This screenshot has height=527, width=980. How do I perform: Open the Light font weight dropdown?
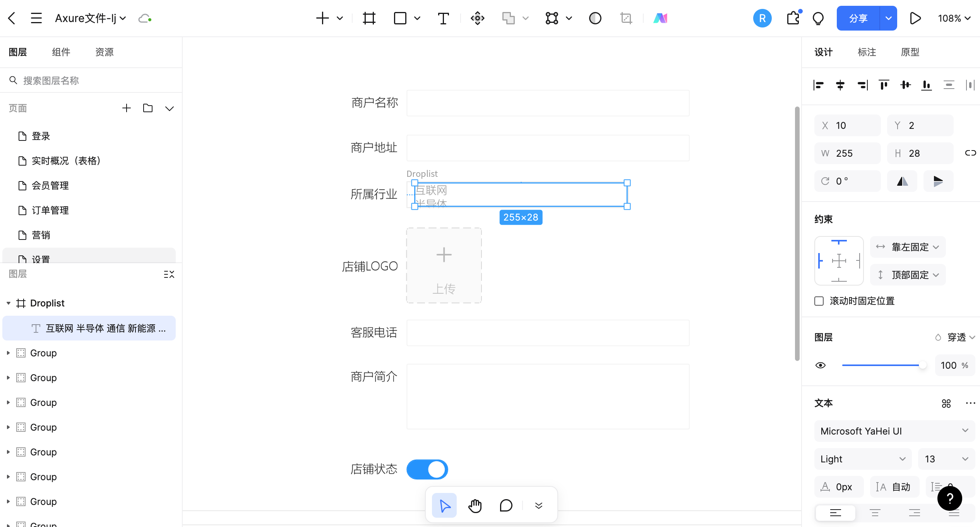pyautogui.click(x=863, y=459)
